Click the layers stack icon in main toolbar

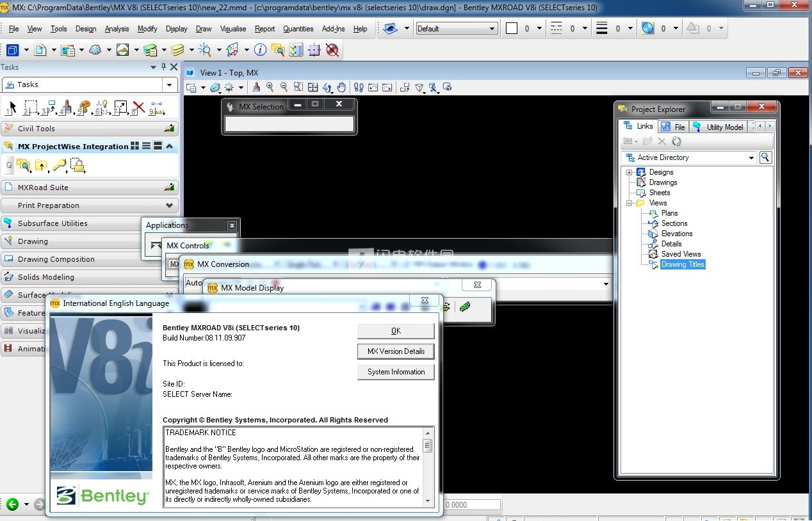(x=177, y=49)
